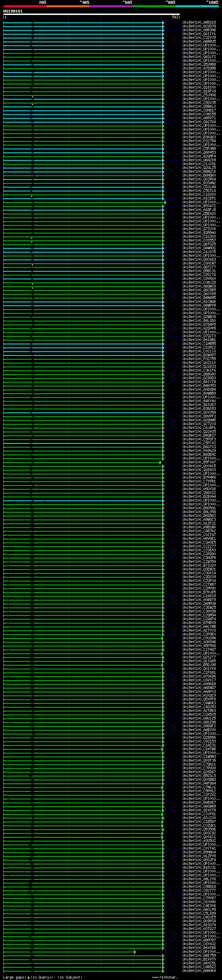Open the UniRef100_B8G5A1 entry
Viewport: 222px width, 980px height.
(199, 508)
